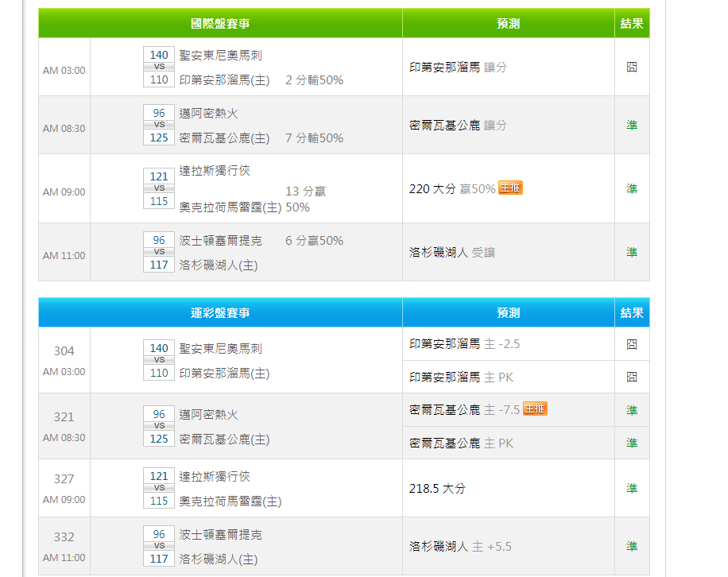
Task: Click the 囧 result for 印第安那溜馬 主 -2.5
Action: coord(632,344)
